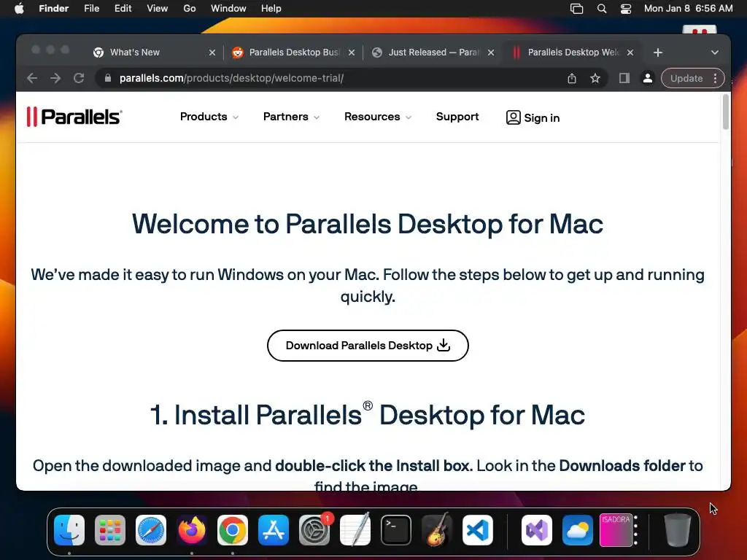
Task: Open the Support page link
Action: click(457, 117)
